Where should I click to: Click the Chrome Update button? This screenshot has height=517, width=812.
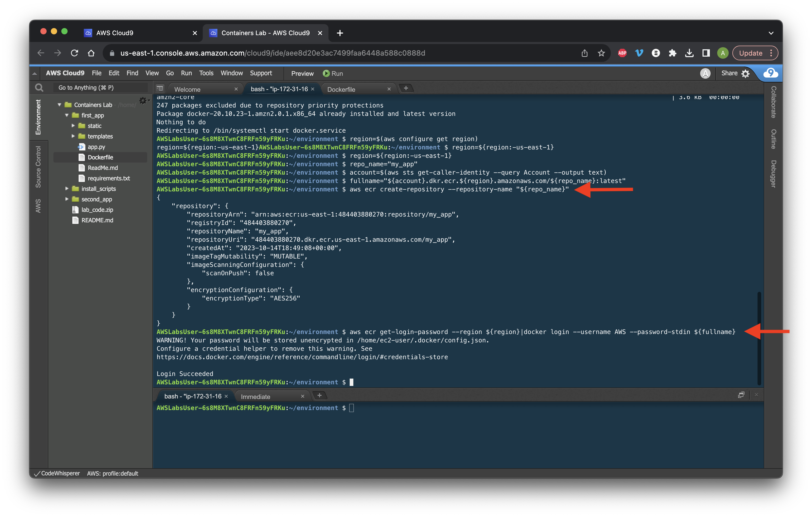click(x=755, y=53)
